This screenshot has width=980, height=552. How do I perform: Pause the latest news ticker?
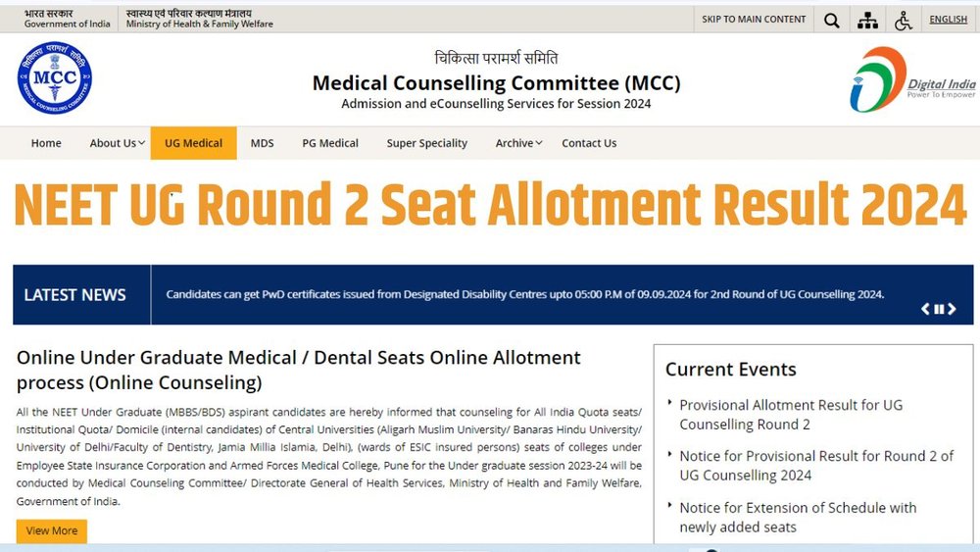click(939, 309)
